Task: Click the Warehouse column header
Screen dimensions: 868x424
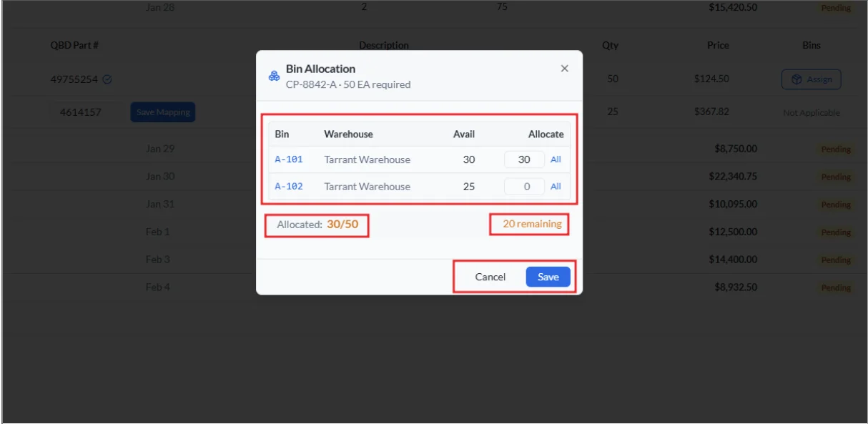Action: coord(348,134)
